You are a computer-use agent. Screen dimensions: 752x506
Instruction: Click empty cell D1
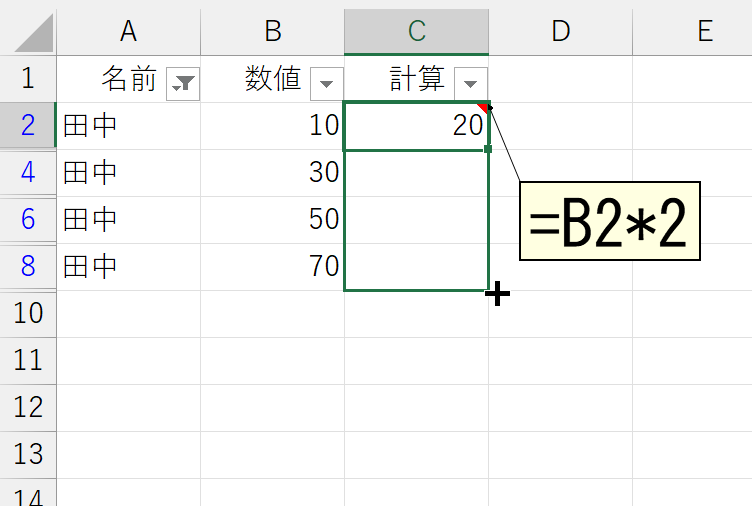click(561, 79)
